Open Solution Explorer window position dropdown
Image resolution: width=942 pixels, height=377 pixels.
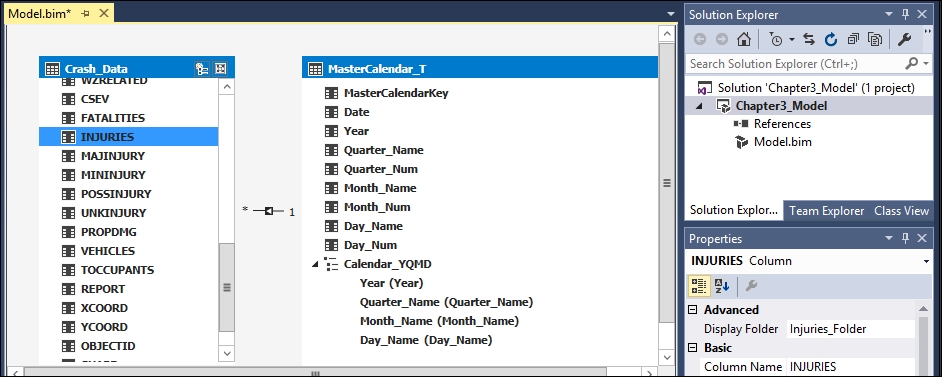(889, 14)
